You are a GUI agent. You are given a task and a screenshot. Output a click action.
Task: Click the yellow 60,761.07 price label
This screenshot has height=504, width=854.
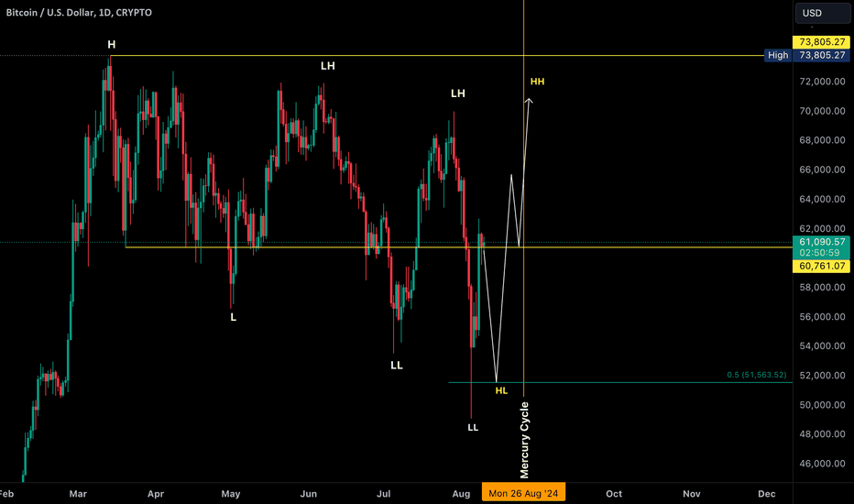tap(822, 266)
